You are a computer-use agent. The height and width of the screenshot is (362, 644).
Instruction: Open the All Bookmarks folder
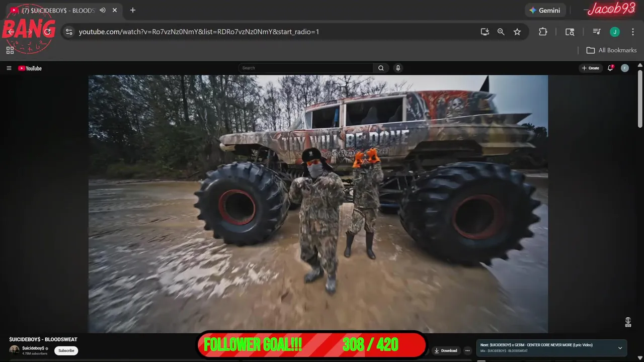point(611,50)
